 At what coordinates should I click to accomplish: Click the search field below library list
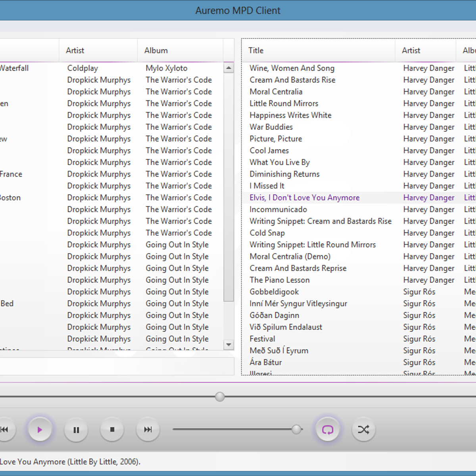[x=117, y=366]
